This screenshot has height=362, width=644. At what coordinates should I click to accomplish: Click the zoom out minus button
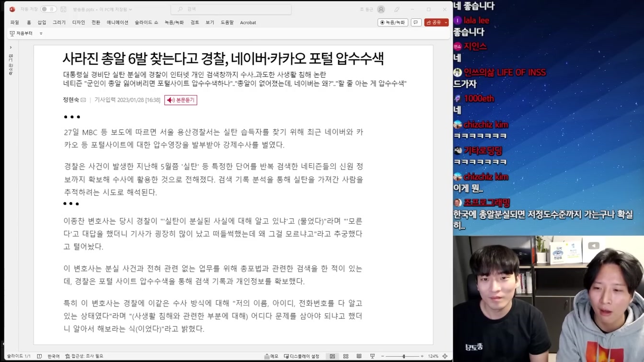(382, 356)
